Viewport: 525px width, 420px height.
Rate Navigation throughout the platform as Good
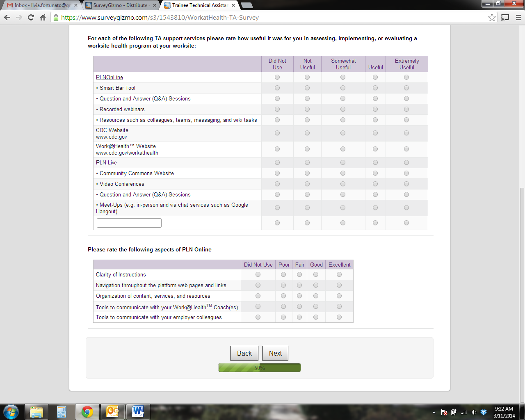316,285
